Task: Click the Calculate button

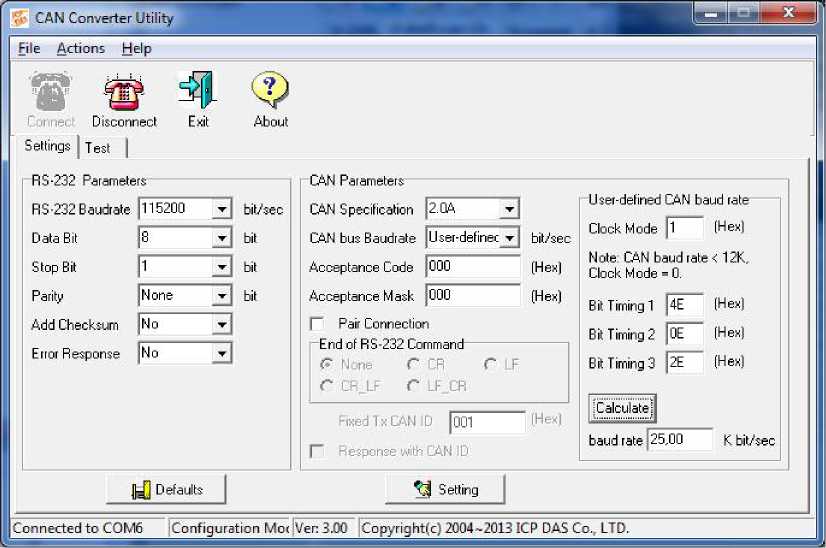Action: tap(622, 408)
